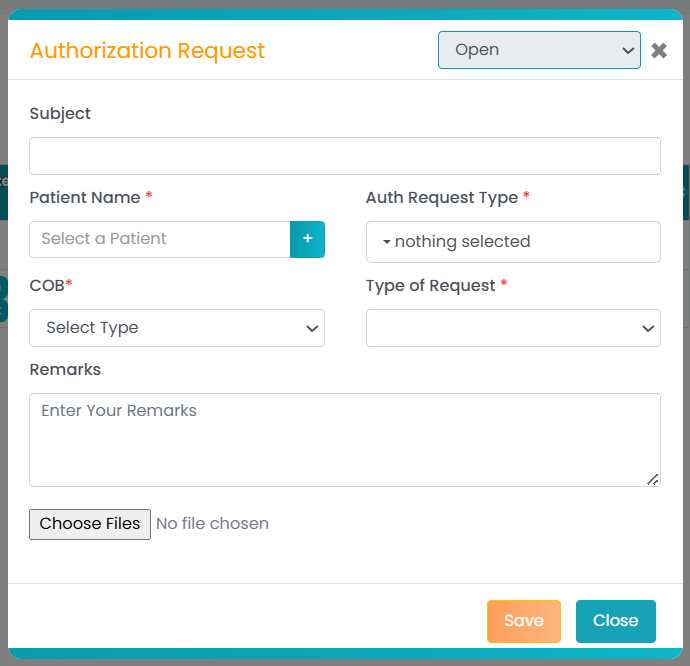Screen dimensions: 690x666
Task: Click the COB field label
Action: (x=47, y=286)
